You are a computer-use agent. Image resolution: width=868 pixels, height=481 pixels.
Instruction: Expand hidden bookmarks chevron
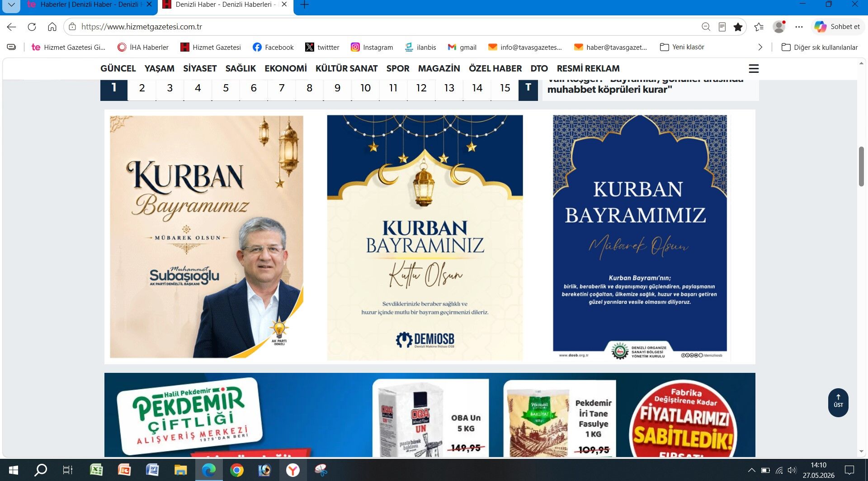pyautogui.click(x=760, y=47)
